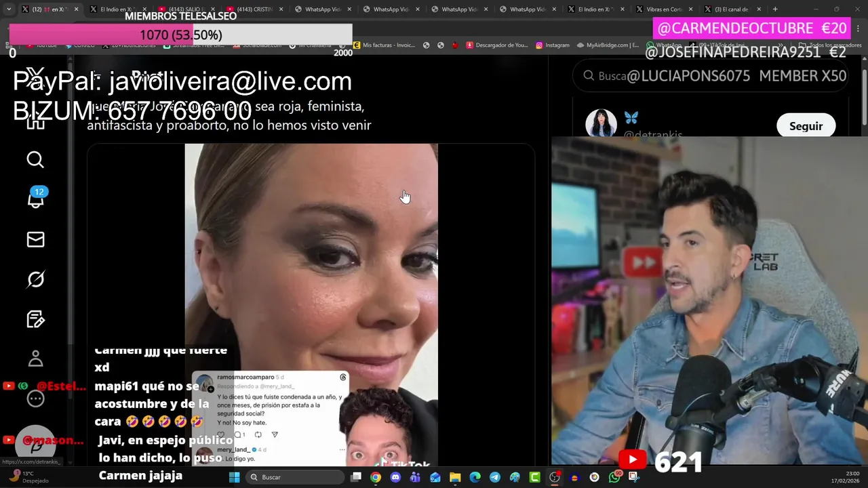The width and height of the screenshot is (868, 488).
Task: Open the Chrome tab search dropdown arrow
Action: click(8, 9)
